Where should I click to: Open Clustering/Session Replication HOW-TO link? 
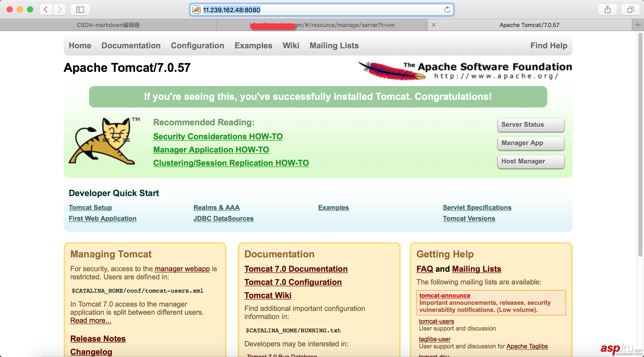coord(231,163)
